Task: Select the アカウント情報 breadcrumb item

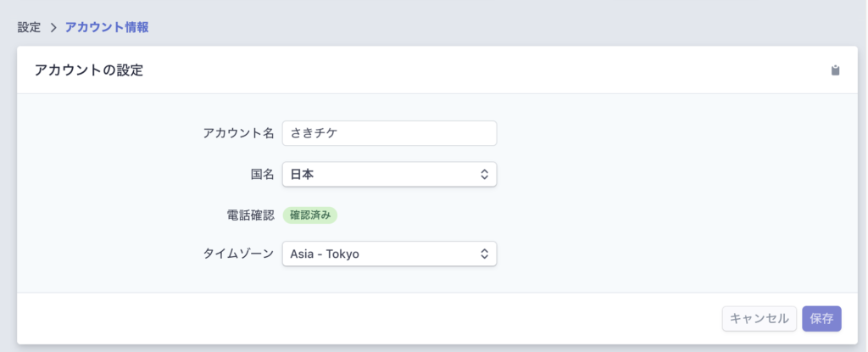Action: coord(107,28)
